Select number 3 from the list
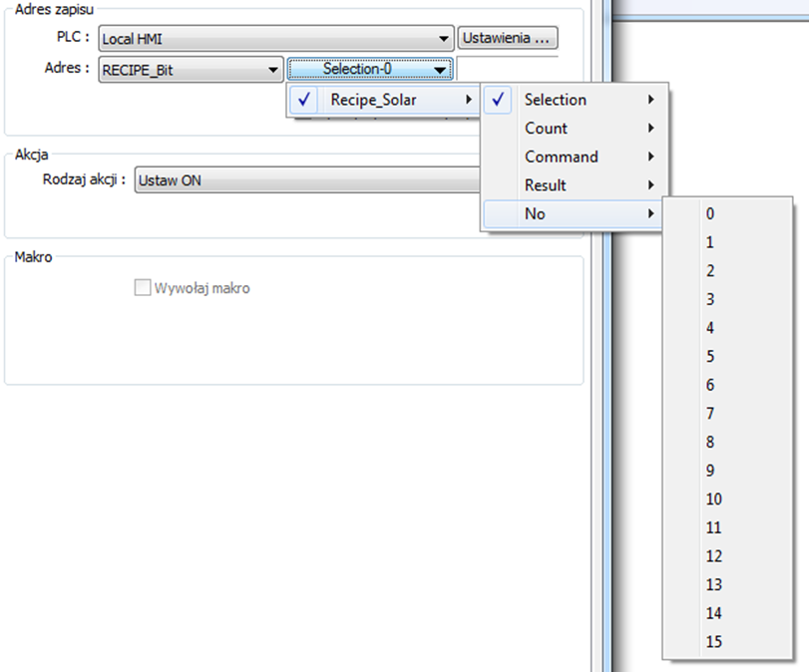Screen dimensions: 809x672 point(727,299)
